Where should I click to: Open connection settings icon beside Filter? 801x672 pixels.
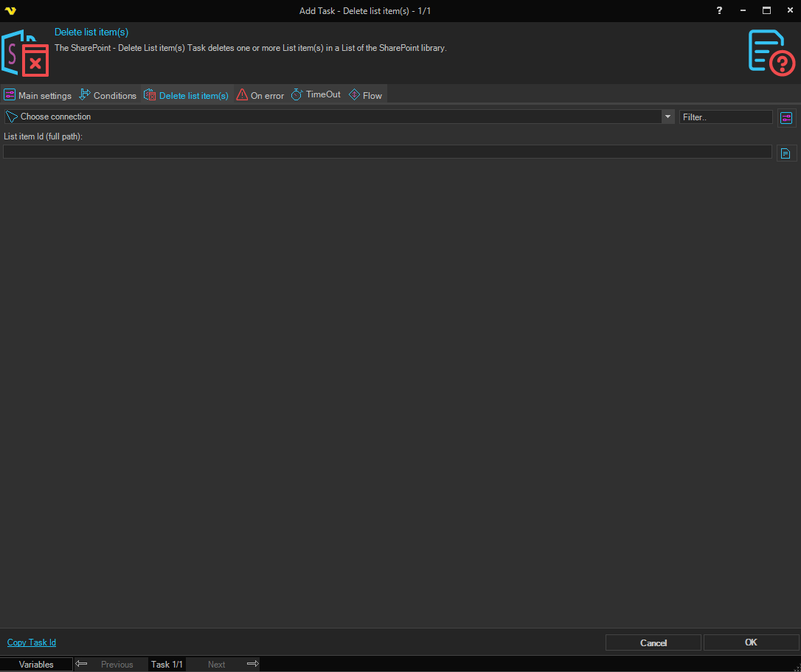pyautogui.click(x=786, y=118)
